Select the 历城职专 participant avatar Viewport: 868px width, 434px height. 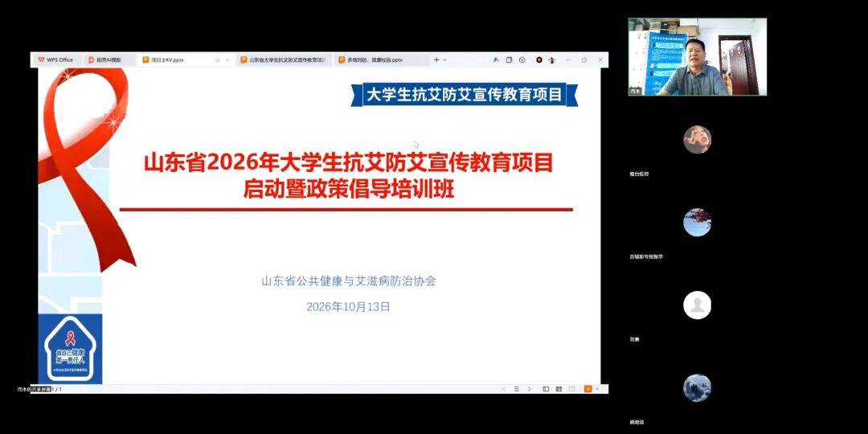pyautogui.click(x=698, y=223)
